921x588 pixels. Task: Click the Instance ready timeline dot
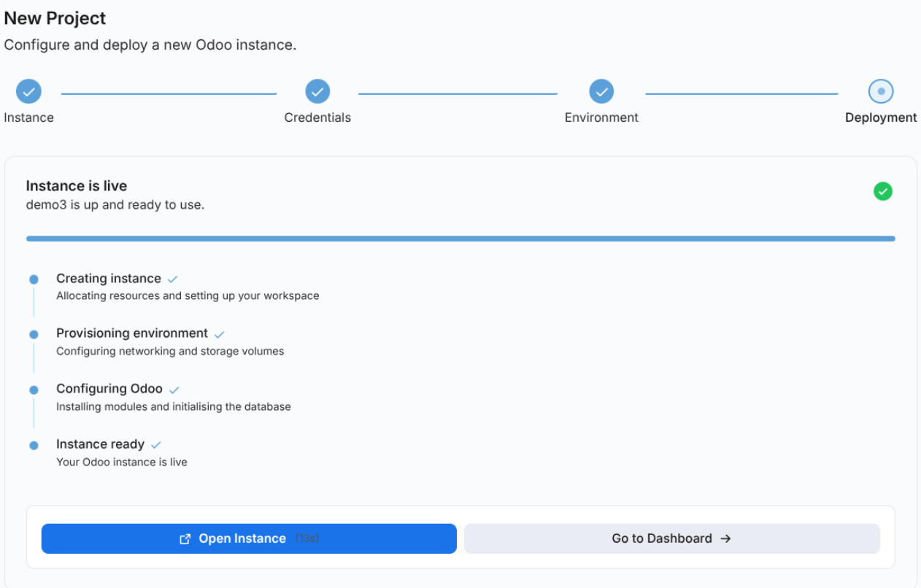pyautogui.click(x=34, y=445)
